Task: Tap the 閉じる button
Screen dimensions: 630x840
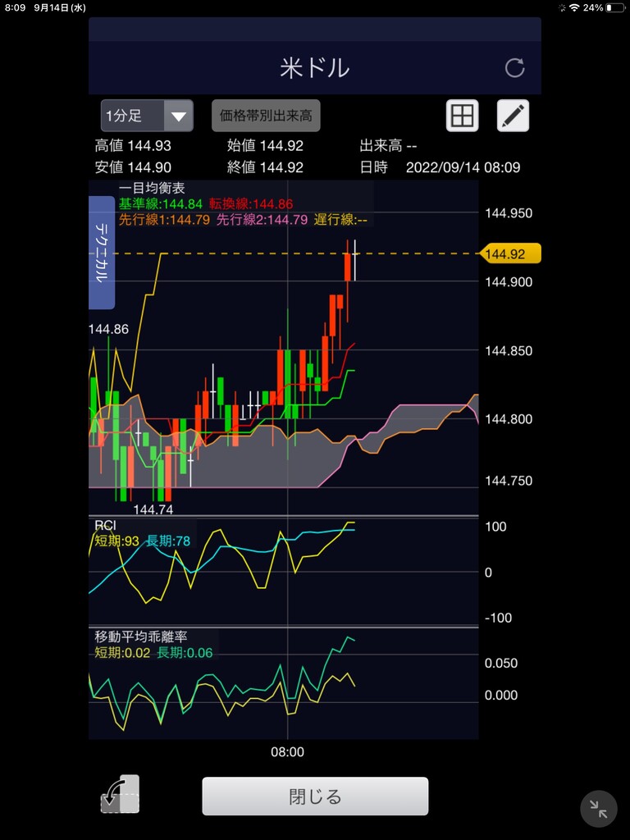Action: [x=315, y=796]
